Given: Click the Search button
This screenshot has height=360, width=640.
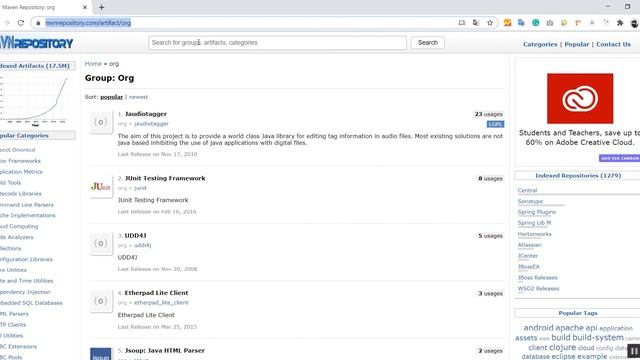Looking at the screenshot, I should [427, 42].
